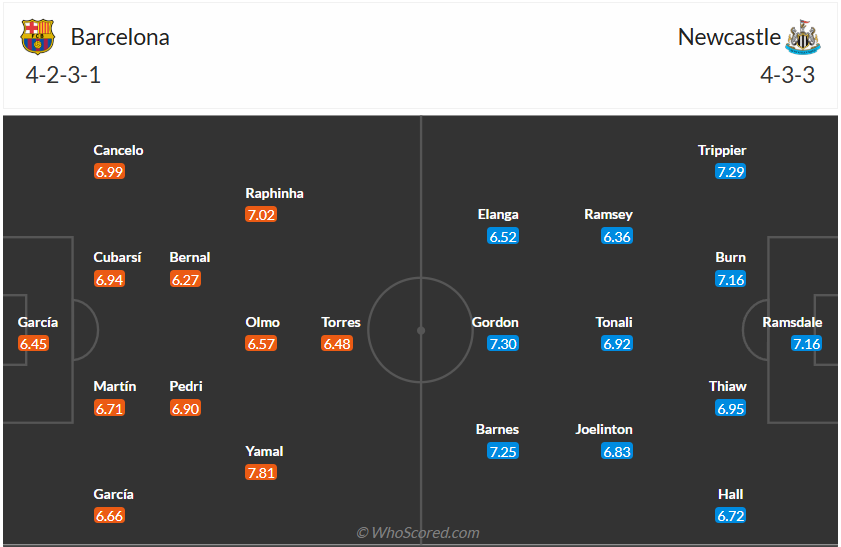The image size is (841, 547).
Task: Open Cubarsí's player name
Action: click(x=117, y=257)
